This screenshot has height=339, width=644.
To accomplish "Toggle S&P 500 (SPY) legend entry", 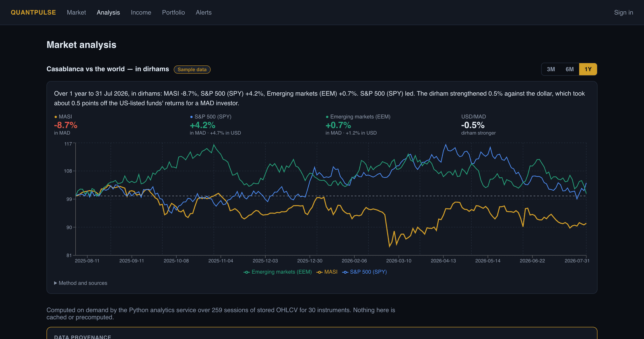I will 364,272.
